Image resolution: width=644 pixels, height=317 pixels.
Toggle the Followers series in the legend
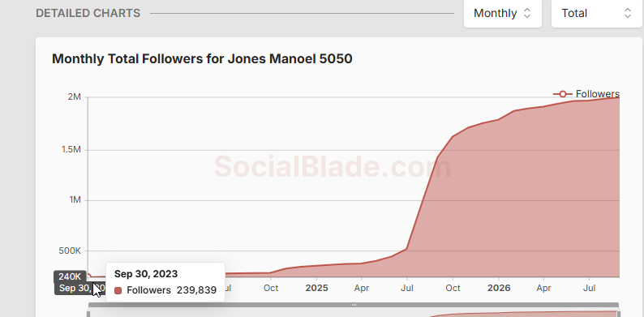point(586,94)
